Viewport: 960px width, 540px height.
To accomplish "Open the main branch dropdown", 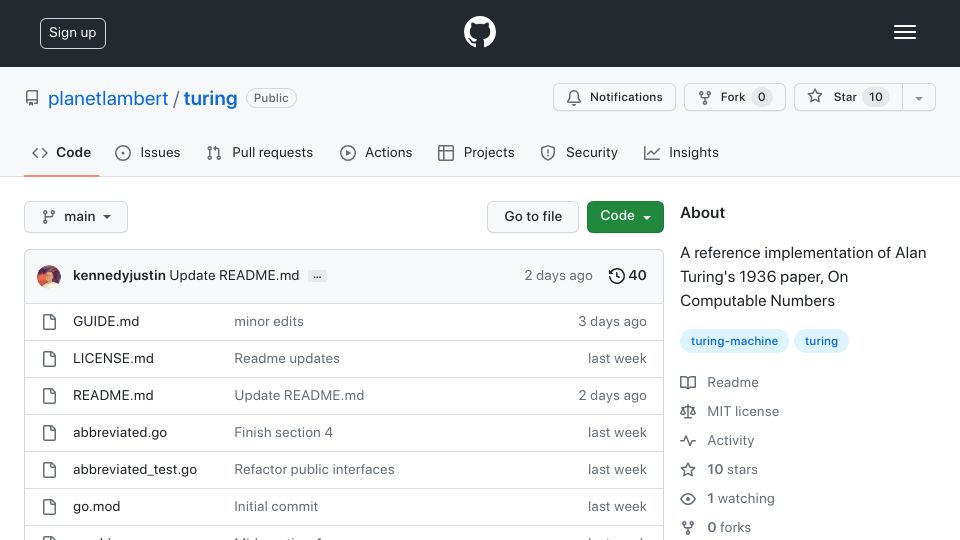I will click(76, 217).
